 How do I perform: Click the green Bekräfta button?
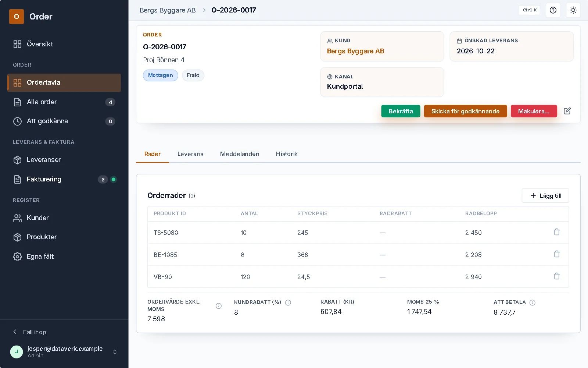point(401,111)
